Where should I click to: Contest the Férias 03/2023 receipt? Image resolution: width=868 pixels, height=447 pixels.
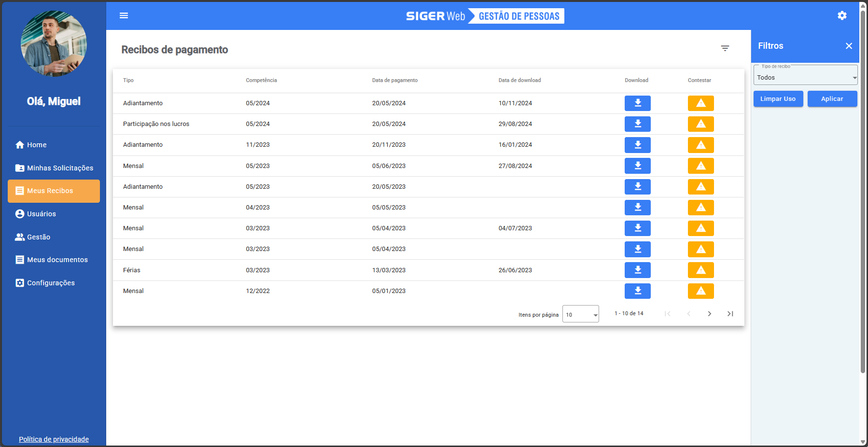(x=701, y=270)
